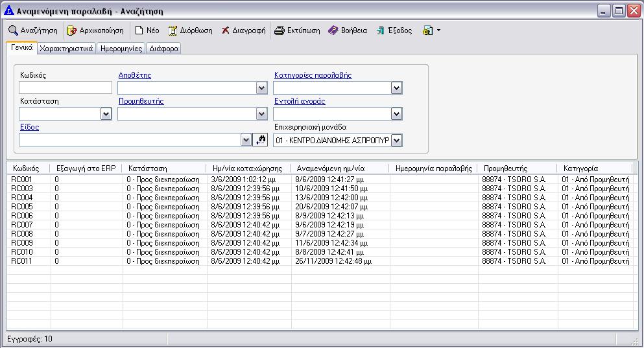Expand the Κατάσταση dropdown
The width and height of the screenshot is (644, 348).
pyautogui.click(x=106, y=113)
